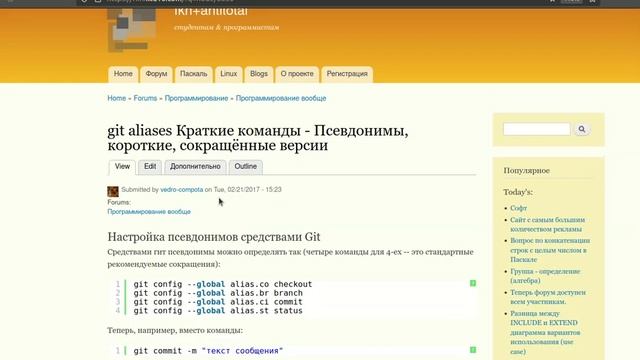Click the Home breadcrumb link
640x360 pixels.
(117, 98)
